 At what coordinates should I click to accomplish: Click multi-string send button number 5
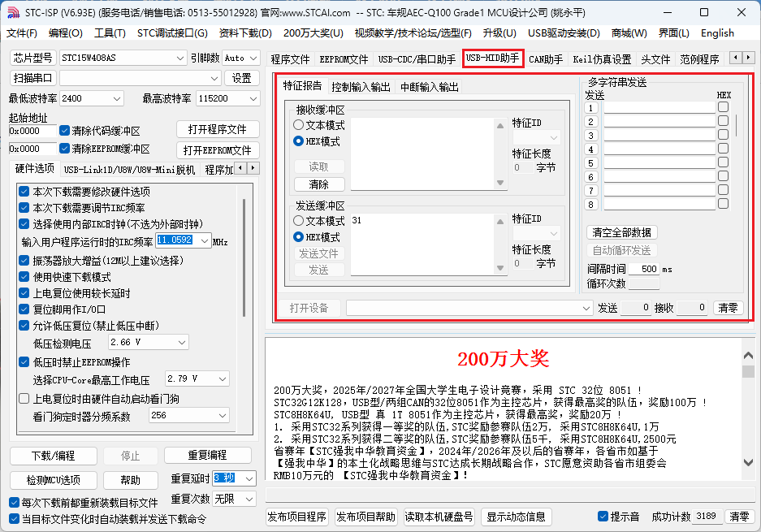[590, 163]
